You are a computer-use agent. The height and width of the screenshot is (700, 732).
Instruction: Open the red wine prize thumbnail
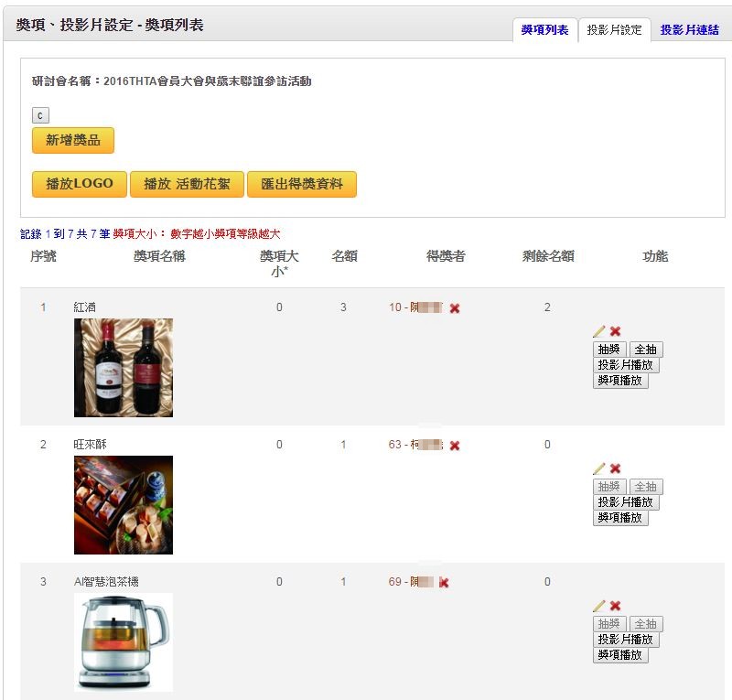coord(124,368)
